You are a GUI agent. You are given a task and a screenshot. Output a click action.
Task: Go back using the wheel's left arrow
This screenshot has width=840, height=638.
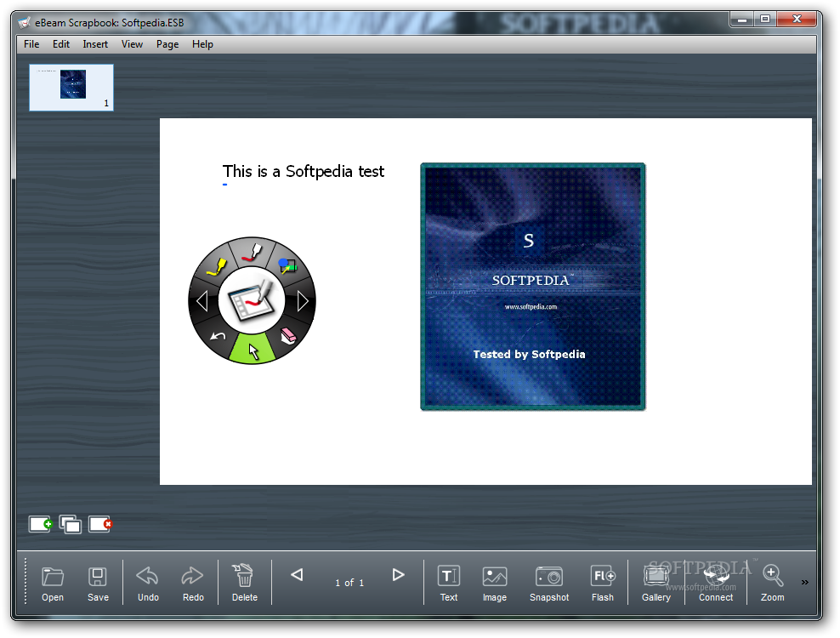(202, 301)
